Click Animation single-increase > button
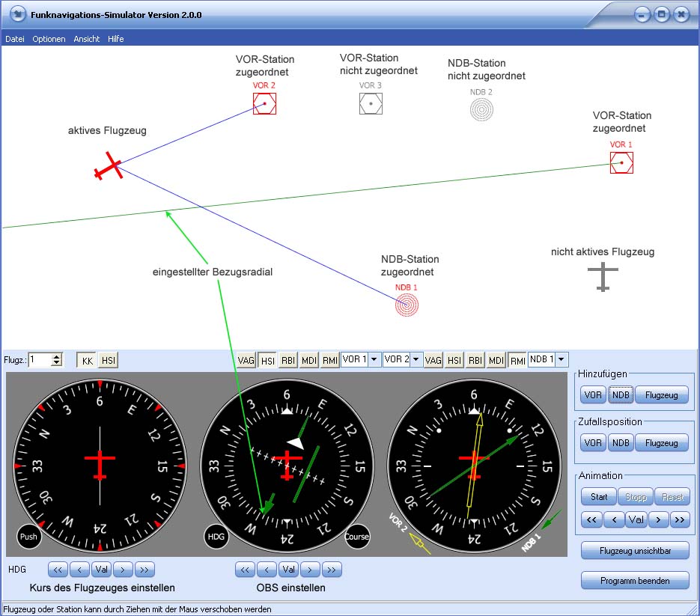The image size is (700, 616). [x=658, y=519]
